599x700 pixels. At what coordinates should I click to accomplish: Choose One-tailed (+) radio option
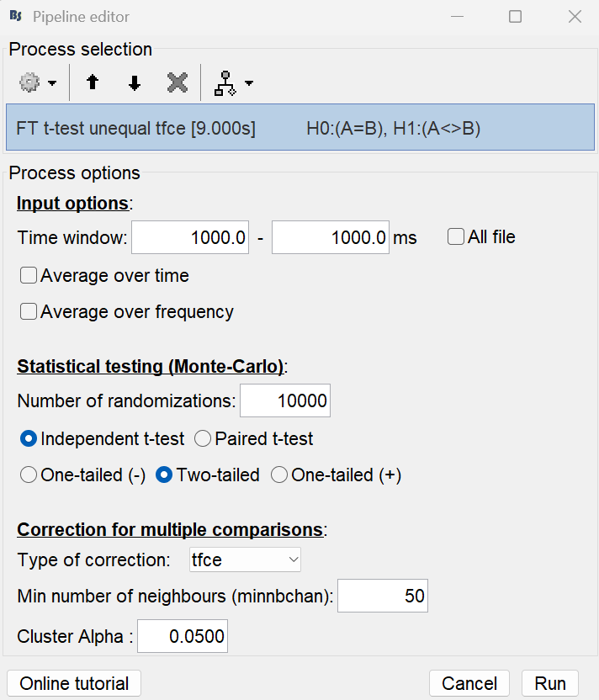[279, 475]
